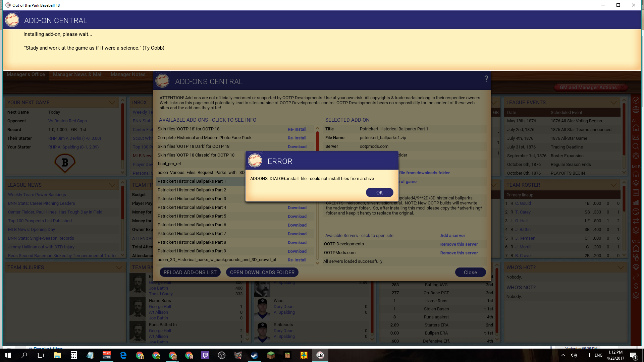This screenshot has height=362, width=644.
Task: Click the add-ons list scrollbar down arrow
Action: (317, 263)
